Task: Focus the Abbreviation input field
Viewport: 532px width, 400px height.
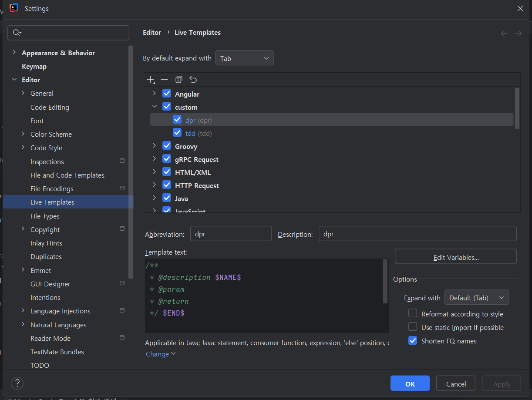Action: tap(231, 234)
